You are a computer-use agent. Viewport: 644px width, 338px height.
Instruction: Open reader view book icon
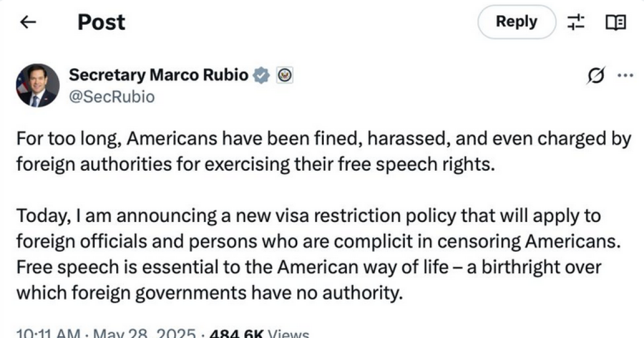[x=615, y=23]
